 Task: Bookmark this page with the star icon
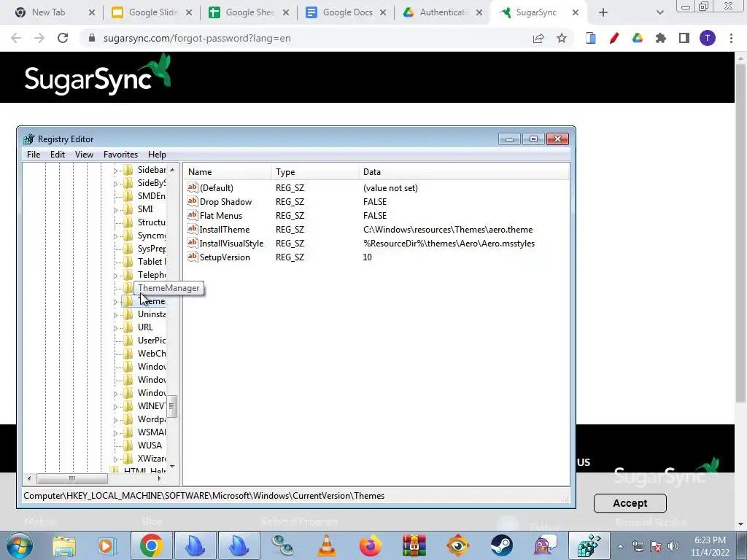(562, 38)
